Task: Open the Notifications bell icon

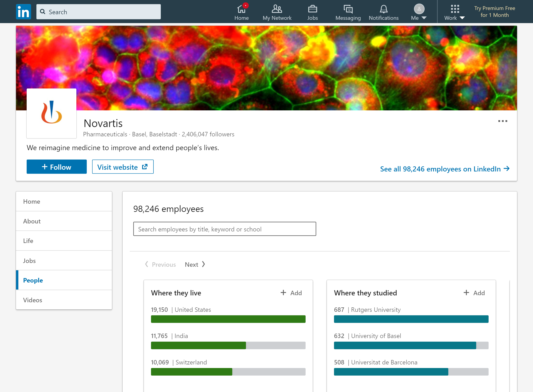Action: pyautogui.click(x=384, y=9)
